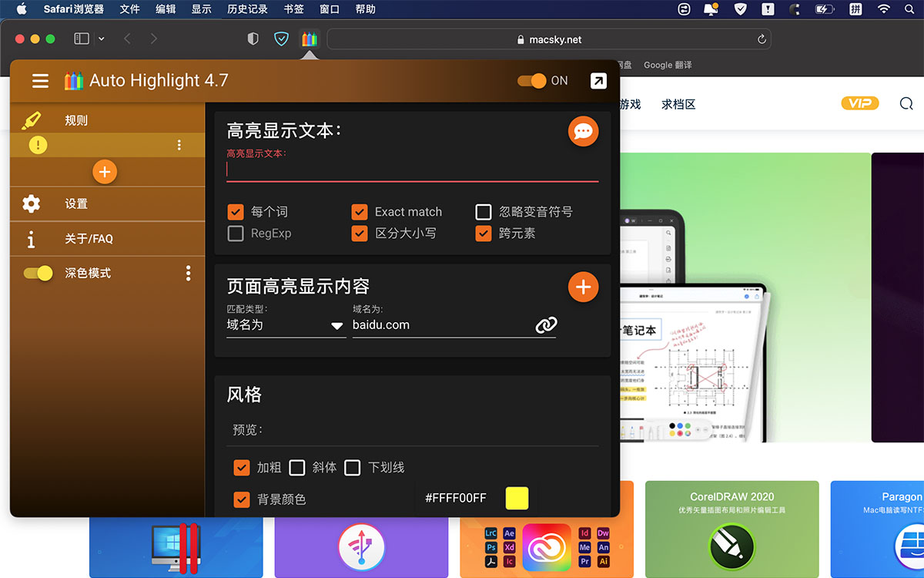Open the 历史记录 menu
The image size is (924, 578).
click(x=248, y=9)
